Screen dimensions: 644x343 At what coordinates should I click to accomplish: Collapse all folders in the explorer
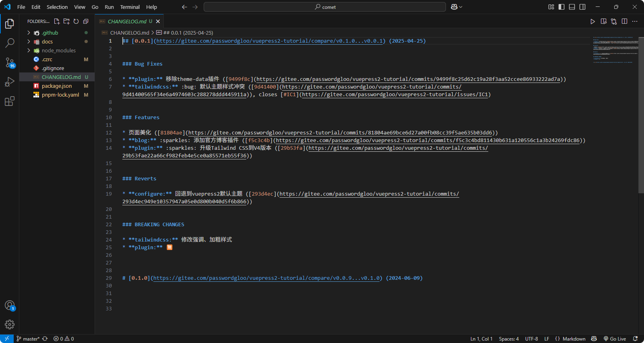click(86, 21)
